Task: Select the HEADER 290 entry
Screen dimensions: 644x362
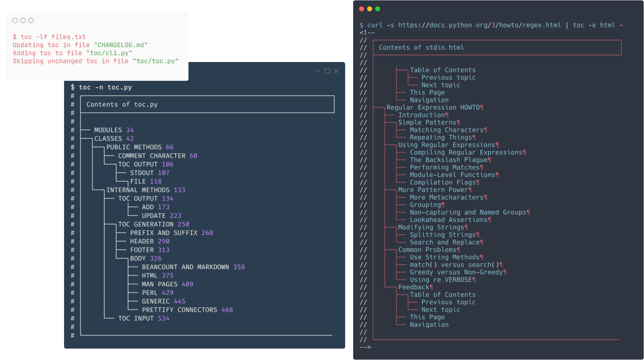Action: [150, 241]
